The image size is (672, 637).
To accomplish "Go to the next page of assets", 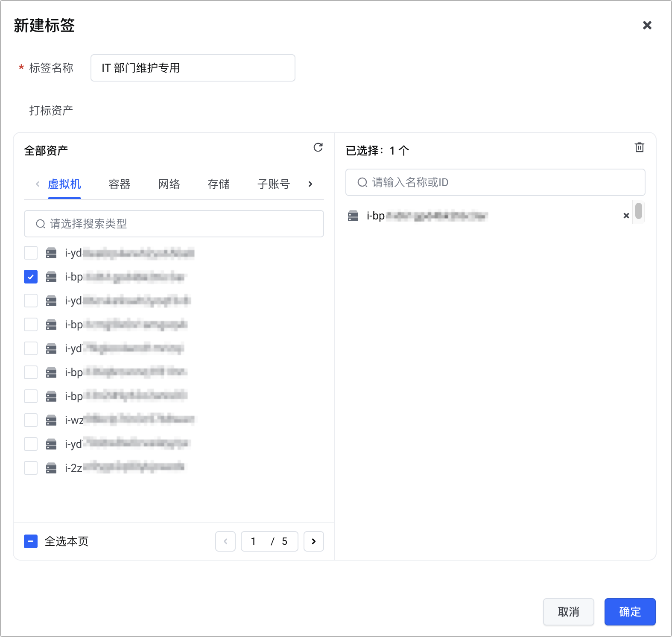I will (x=314, y=541).
